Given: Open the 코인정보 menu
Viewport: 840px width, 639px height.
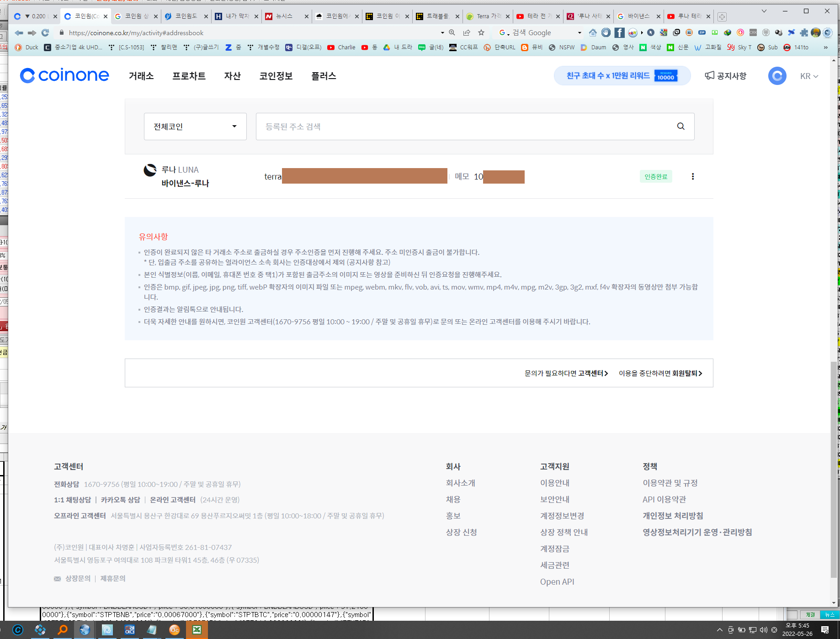Looking at the screenshot, I should click(276, 76).
